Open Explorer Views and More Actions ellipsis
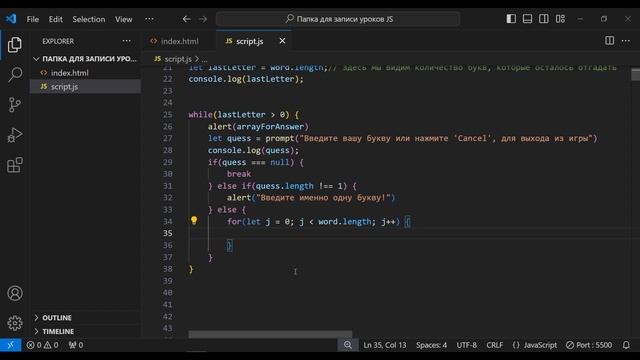The width and height of the screenshot is (640, 360). [x=127, y=41]
